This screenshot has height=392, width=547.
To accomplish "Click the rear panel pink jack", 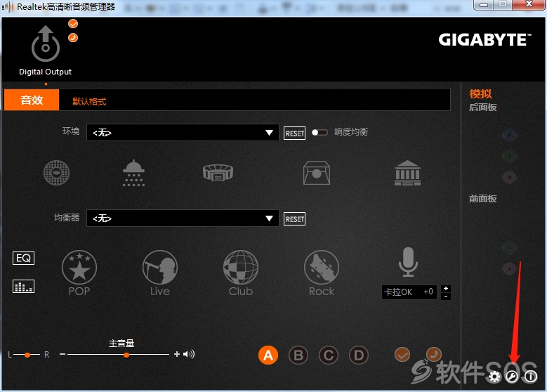I will click(x=509, y=177).
